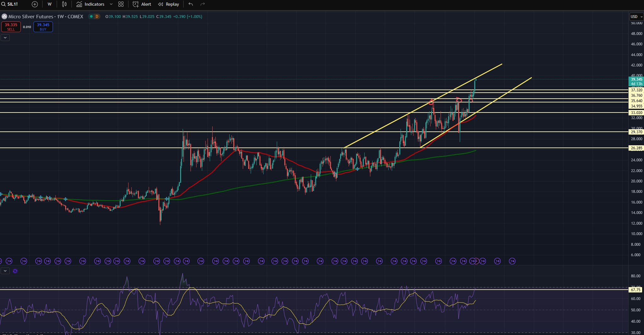Select the 37.320 horizontal line price label
The width and height of the screenshot is (644, 335).
click(x=636, y=90)
